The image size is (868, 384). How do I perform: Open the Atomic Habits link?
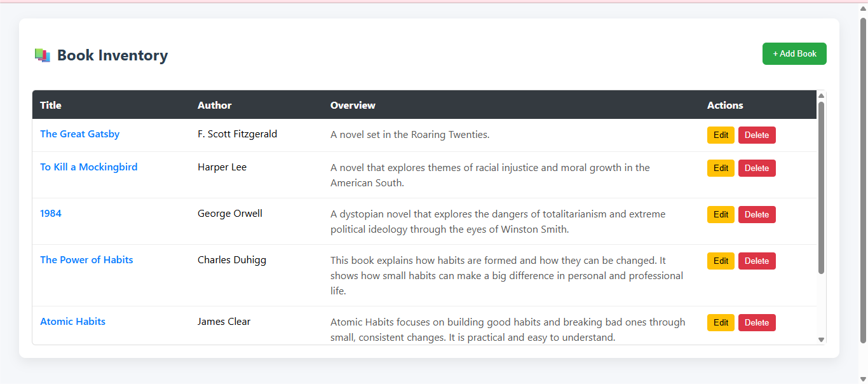point(72,322)
